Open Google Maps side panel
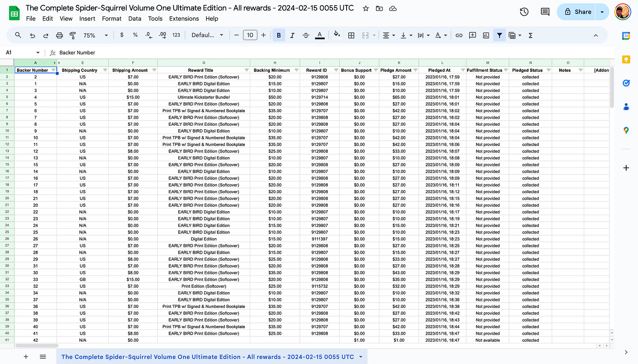This screenshot has height=364, width=638. (626, 130)
